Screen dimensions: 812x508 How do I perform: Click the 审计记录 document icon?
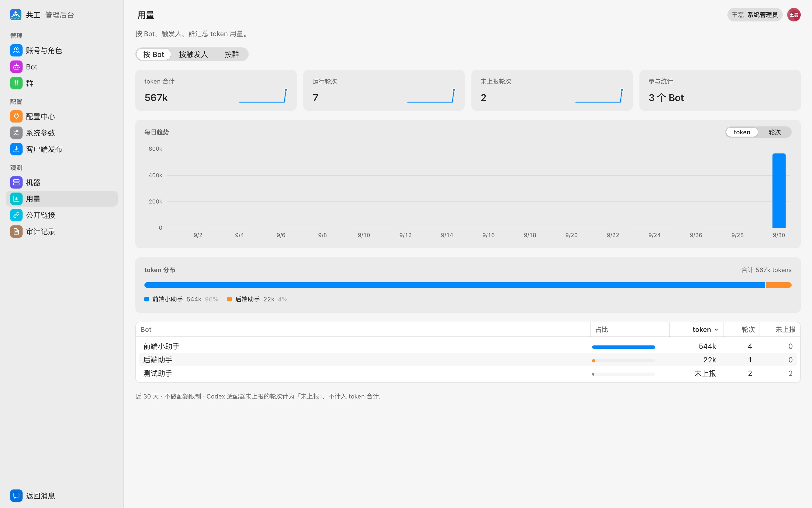[x=16, y=231]
